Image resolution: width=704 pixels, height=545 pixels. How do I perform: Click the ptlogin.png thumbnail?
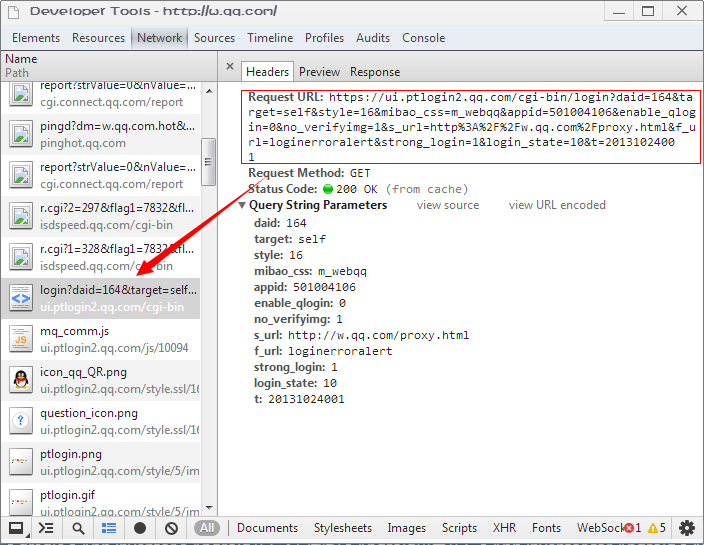(21, 462)
